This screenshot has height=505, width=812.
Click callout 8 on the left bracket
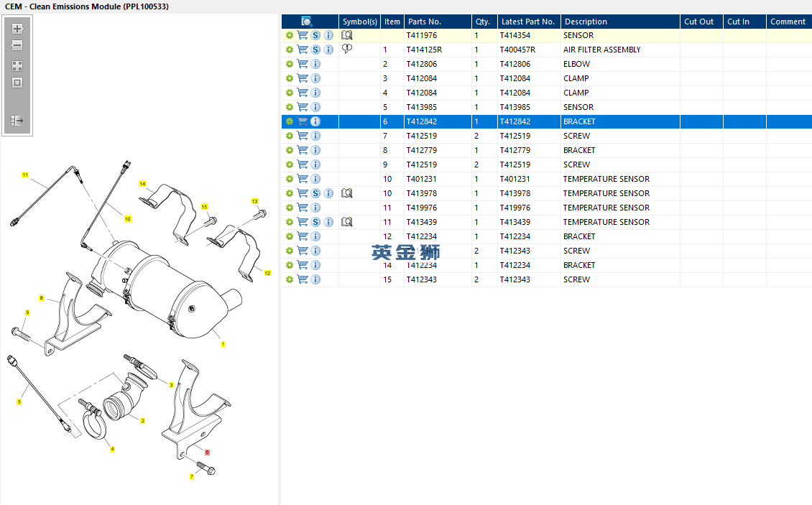(42, 298)
